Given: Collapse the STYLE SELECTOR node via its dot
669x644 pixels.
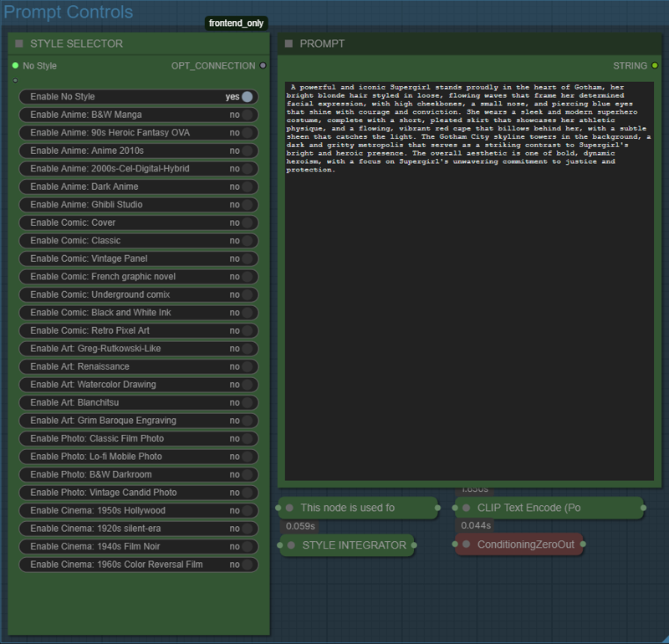Looking at the screenshot, I should tap(19, 43).
